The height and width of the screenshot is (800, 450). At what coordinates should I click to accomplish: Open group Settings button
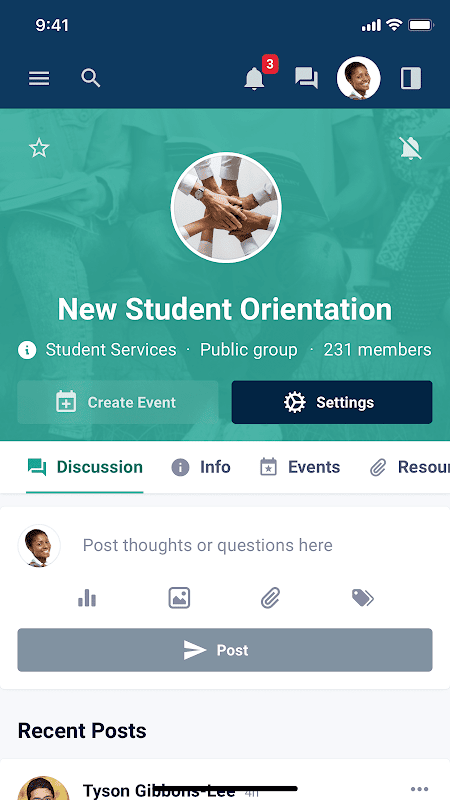pos(332,402)
